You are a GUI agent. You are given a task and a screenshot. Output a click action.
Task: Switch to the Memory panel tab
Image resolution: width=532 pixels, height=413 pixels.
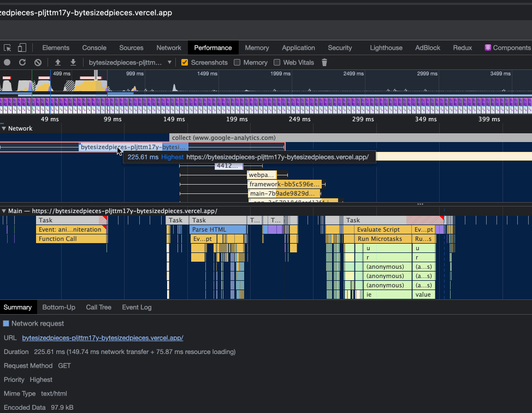pyautogui.click(x=257, y=48)
